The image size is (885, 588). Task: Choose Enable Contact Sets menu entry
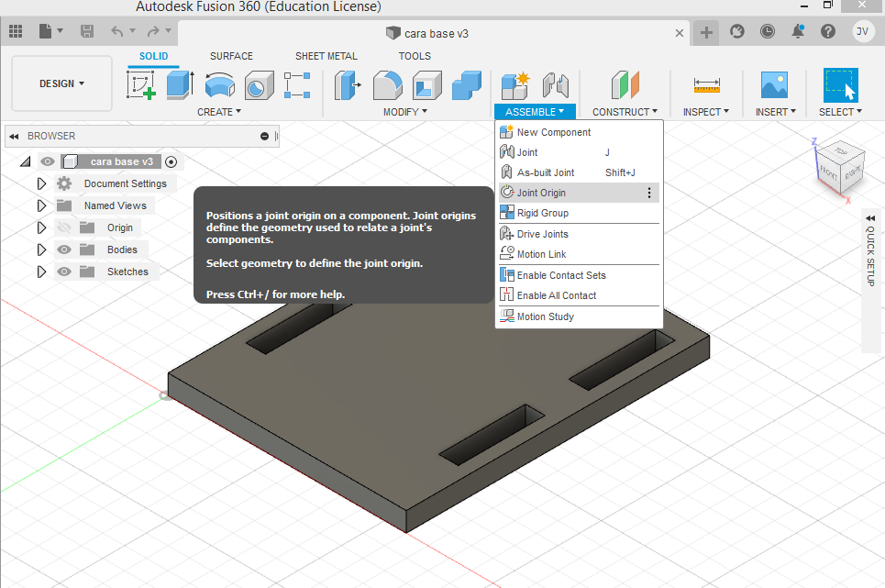coord(578,275)
